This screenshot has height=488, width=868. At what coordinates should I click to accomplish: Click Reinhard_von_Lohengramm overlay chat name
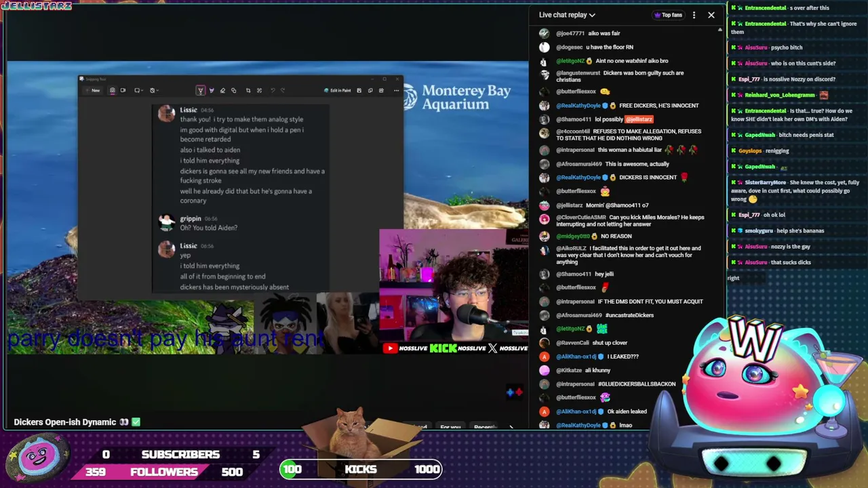(x=780, y=96)
